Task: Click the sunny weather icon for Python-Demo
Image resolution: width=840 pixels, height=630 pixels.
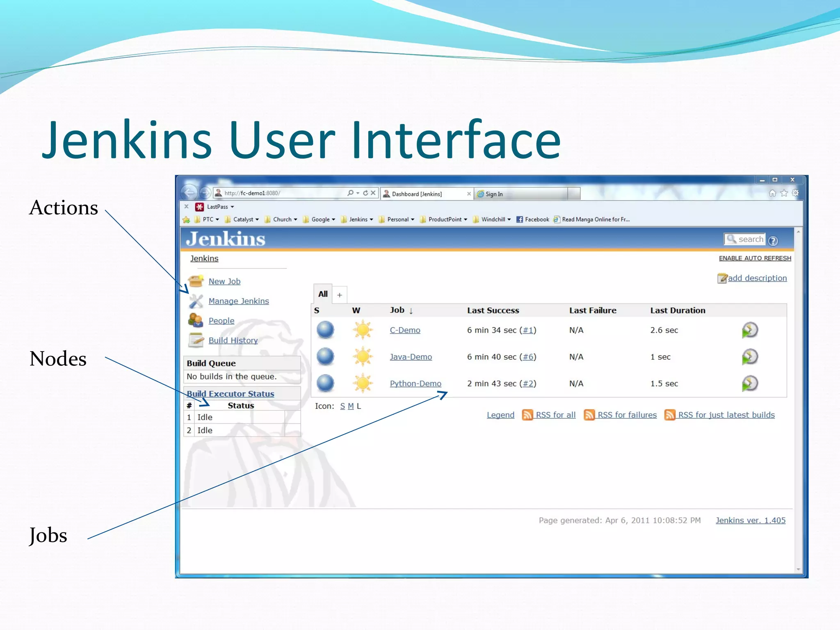Action: click(x=363, y=383)
